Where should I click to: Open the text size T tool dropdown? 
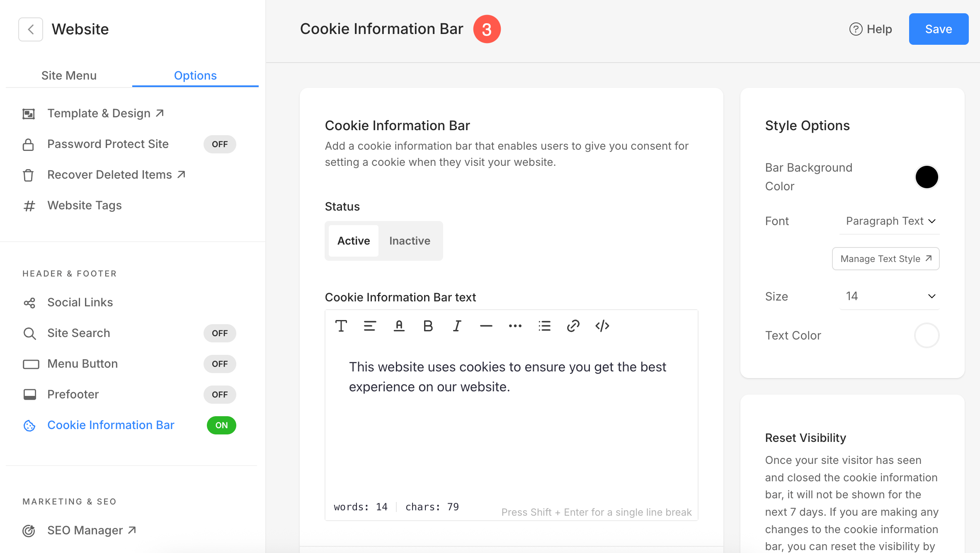[341, 326]
